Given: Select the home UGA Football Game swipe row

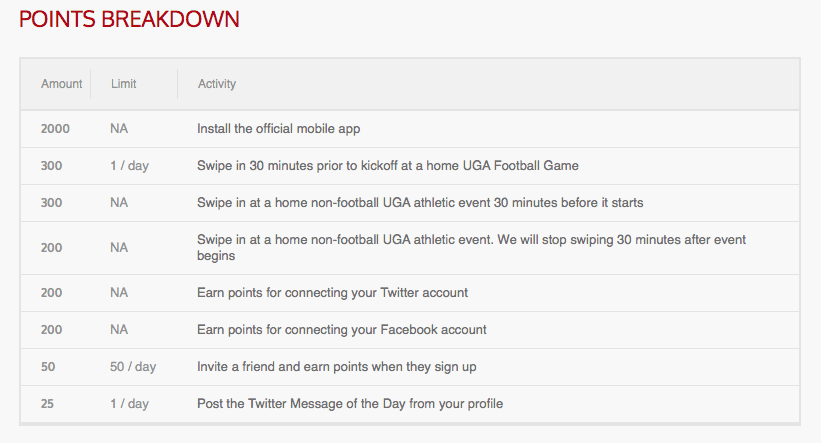Looking at the screenshot, I should [x=387, y=166].
